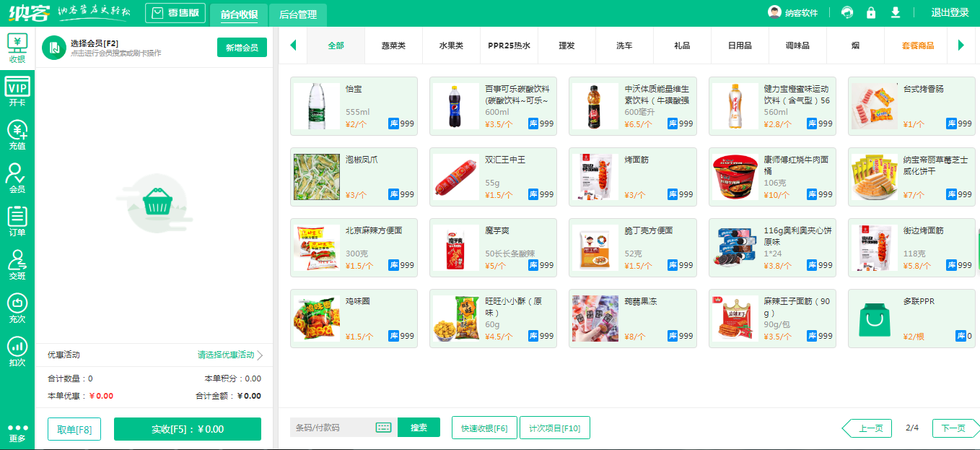This screenshot has width=980, height=450.
Task: Select the 日用品 category tab
Action: point(740,46)
